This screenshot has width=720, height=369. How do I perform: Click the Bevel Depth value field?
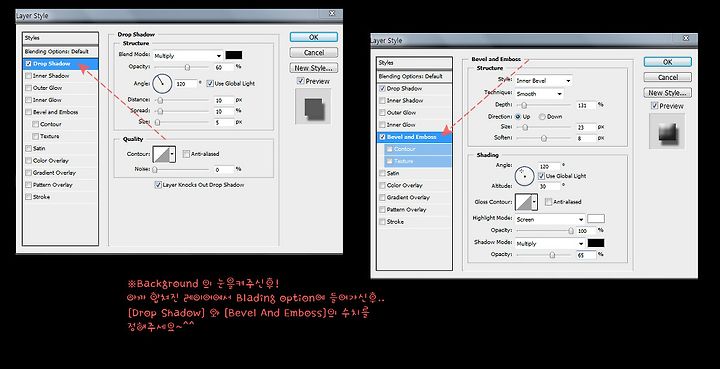tap(586, 105)
